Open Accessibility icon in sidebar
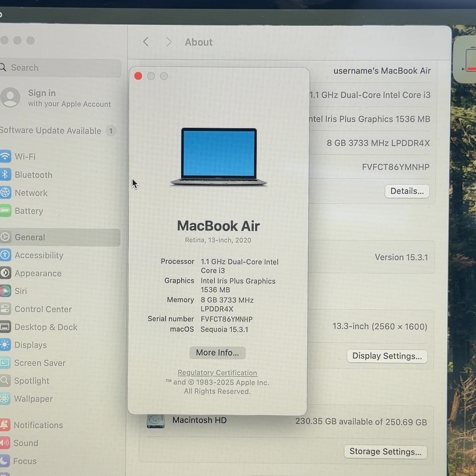This screenshot has height=476, width=476. click(x=5, y=255)
